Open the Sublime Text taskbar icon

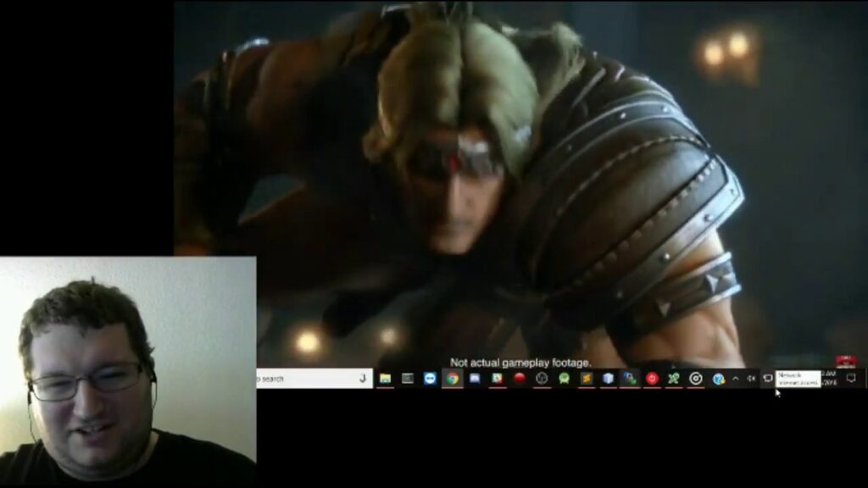coord(587,379)
